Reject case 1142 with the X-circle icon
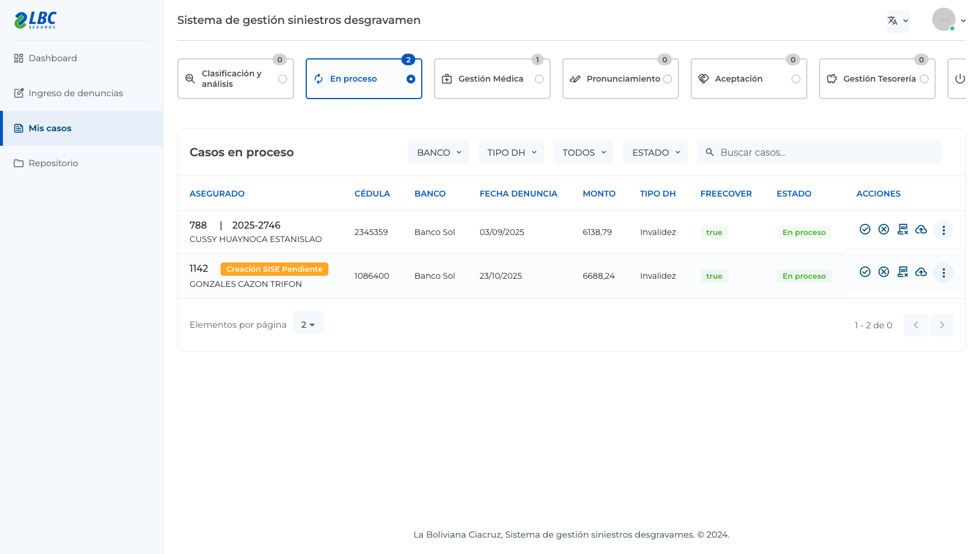Viewport: 980px width, 554px height. pos(884,272)
